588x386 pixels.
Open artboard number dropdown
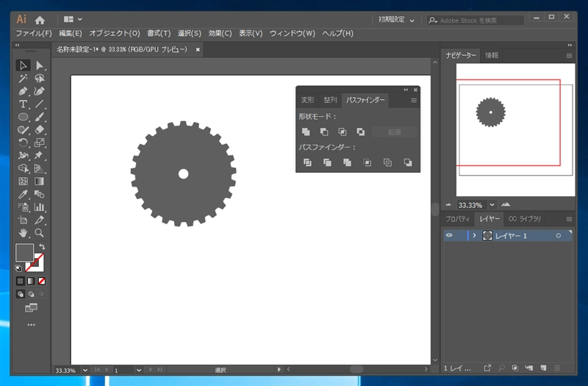[x=139, y=371]
